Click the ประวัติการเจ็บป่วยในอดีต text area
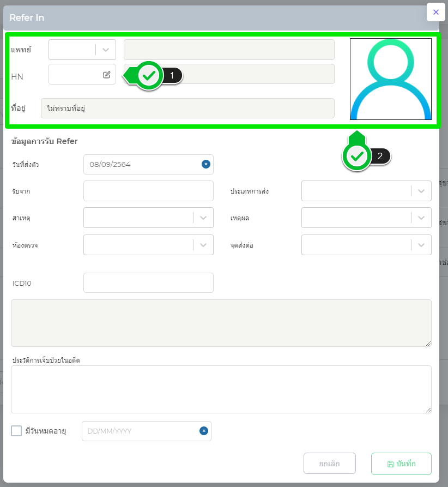 tap(221, 389)
